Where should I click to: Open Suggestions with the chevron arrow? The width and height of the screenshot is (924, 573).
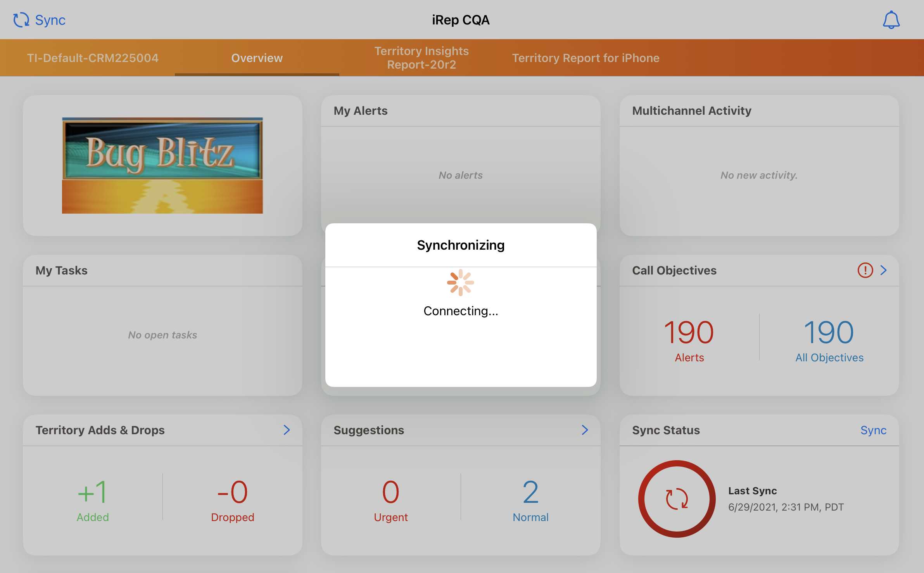point(585,430)
